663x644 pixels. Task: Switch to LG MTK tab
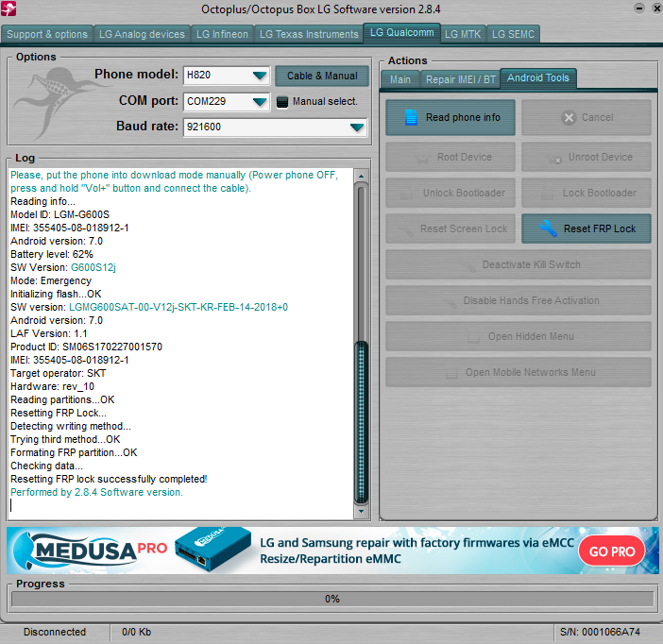click(463, 34)
